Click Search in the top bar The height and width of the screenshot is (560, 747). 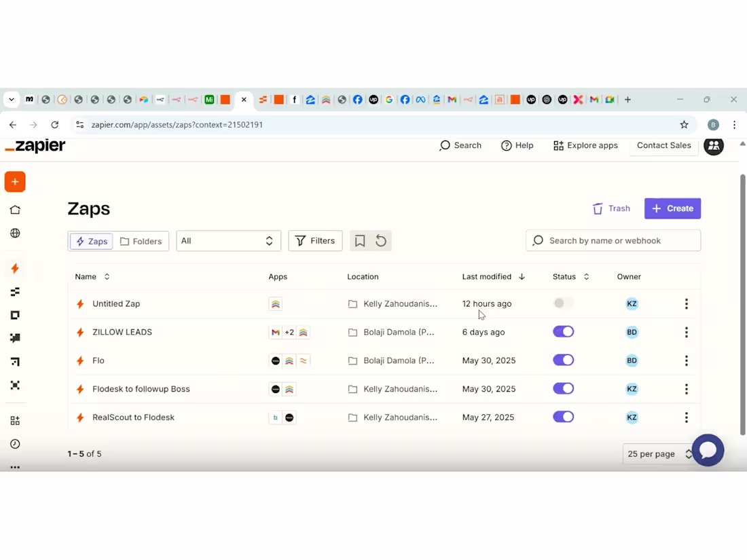click(460, 146)
